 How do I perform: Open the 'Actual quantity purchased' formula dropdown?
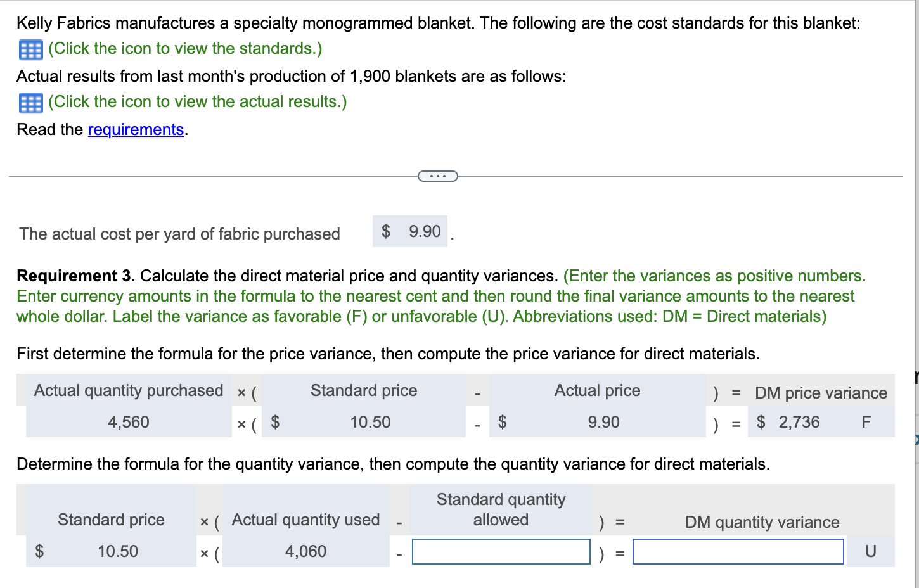(129, 390)
